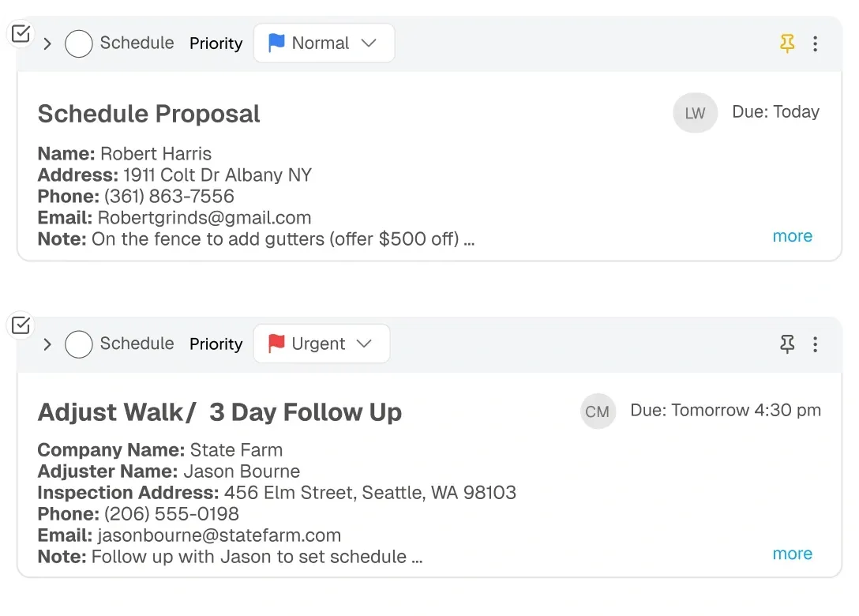Click note about adding gutters offer

283,239
